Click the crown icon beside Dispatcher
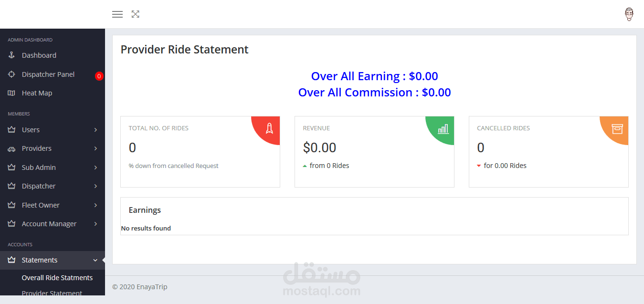644x304 pixels. (12, 186)
